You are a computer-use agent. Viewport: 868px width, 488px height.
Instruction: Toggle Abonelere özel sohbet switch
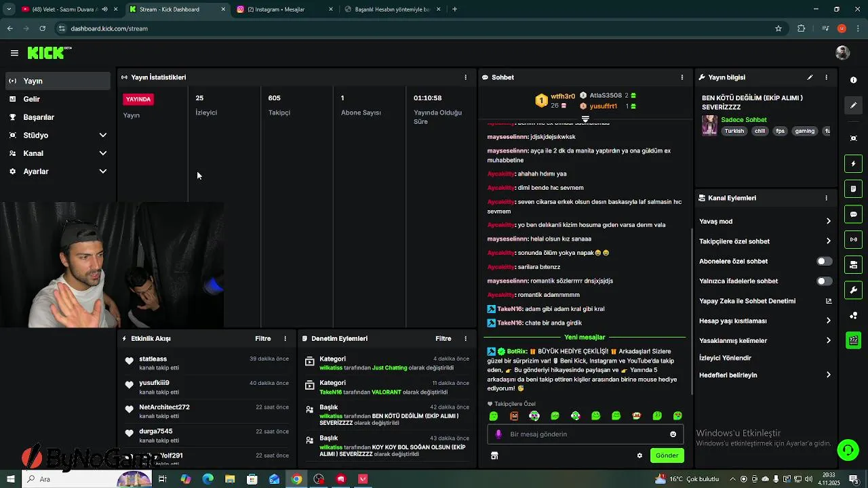pyautogui.click(x=824, y=261)
